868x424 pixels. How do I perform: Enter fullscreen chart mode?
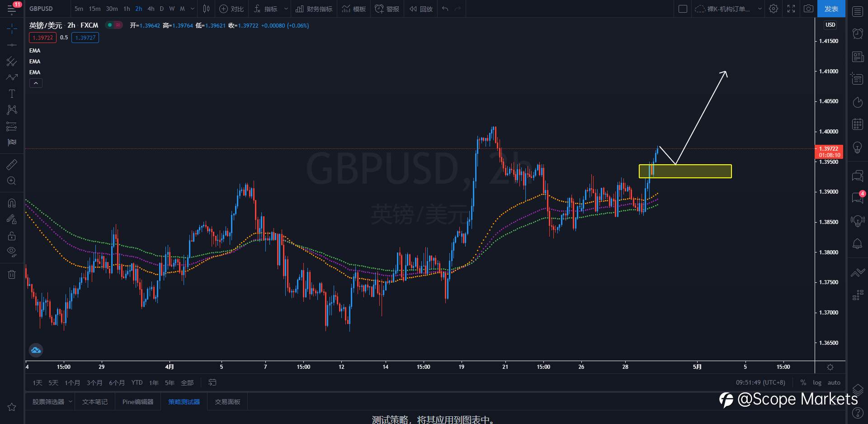pos(791,9)
